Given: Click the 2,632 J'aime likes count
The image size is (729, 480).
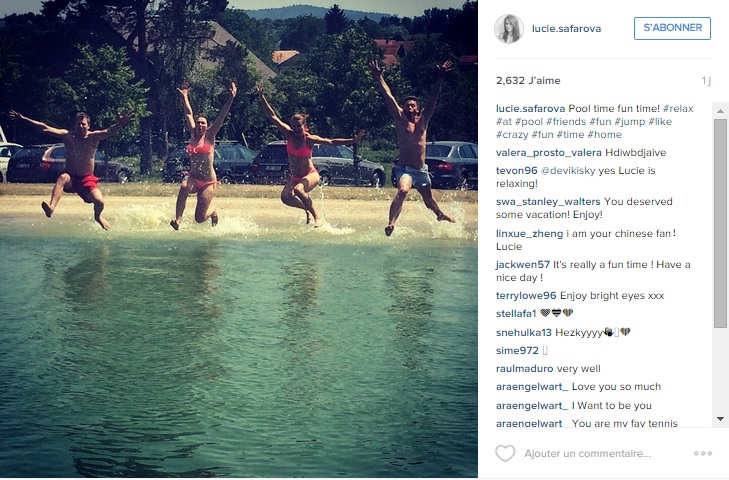Looking at the screenshot, I should [x=528, y=80].
